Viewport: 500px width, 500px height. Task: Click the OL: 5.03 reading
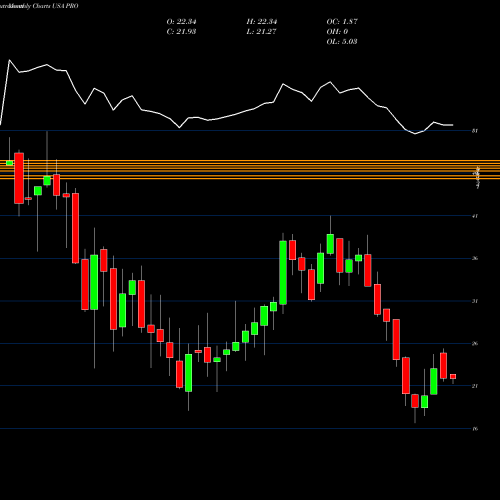click(x=342, y=42)
